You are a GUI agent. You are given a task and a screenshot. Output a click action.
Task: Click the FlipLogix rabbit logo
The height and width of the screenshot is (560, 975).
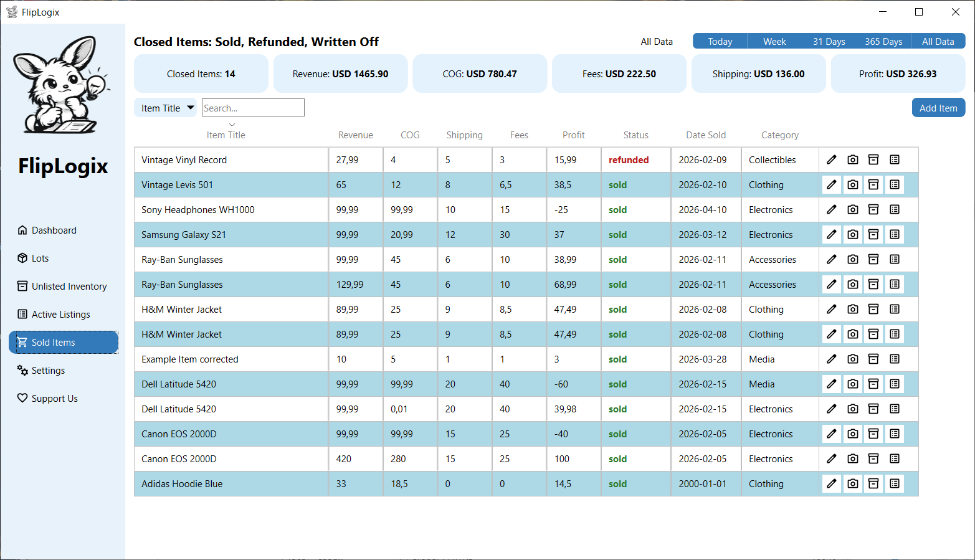pos(62,85)
